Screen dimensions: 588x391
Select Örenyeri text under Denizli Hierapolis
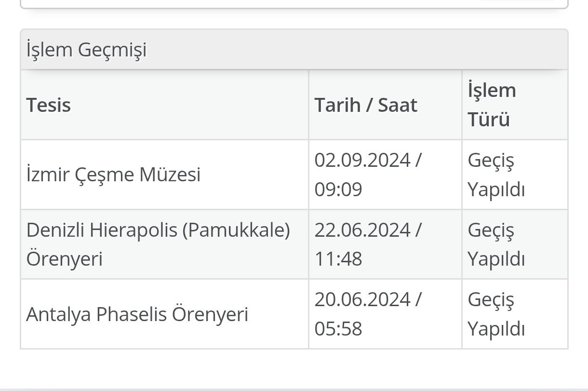click(64, 259)
